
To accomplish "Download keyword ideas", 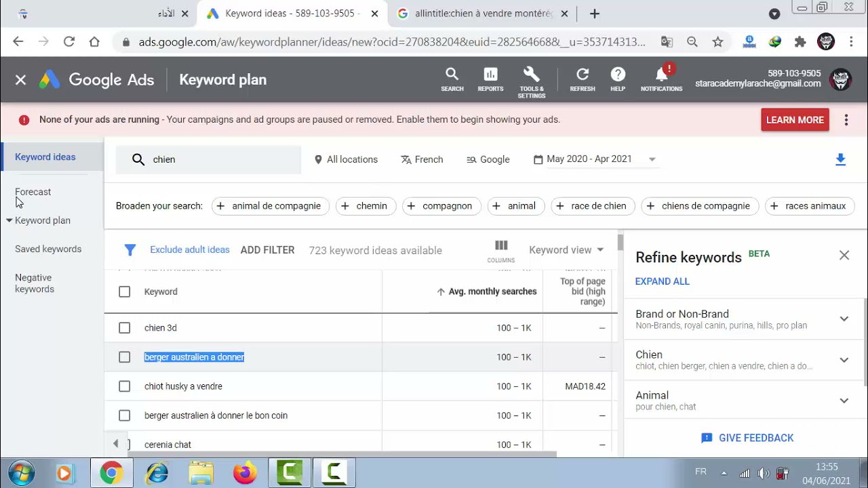I will pyautogui.click(x=841, y=160).
